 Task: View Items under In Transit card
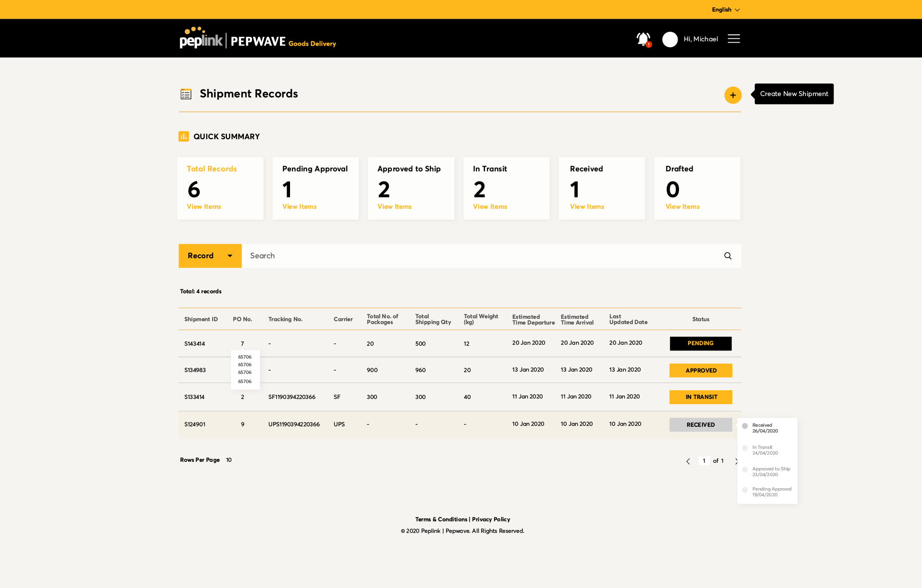click(490, 207)
